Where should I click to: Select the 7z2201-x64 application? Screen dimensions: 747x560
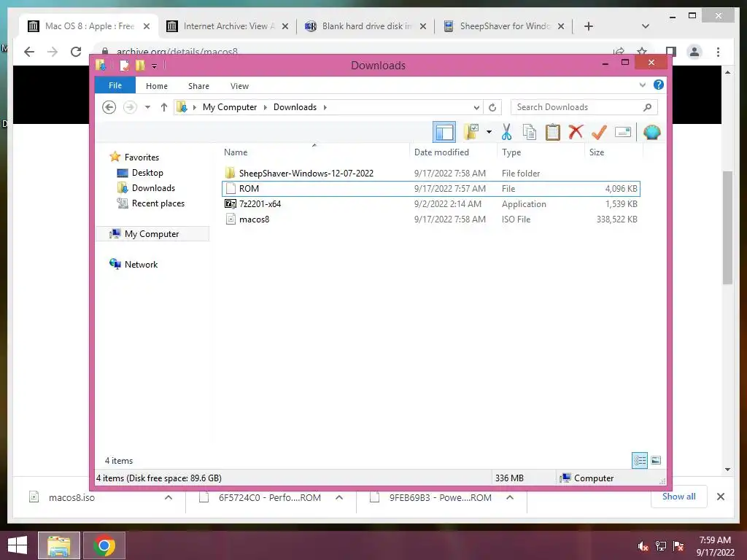pos(260,204)
